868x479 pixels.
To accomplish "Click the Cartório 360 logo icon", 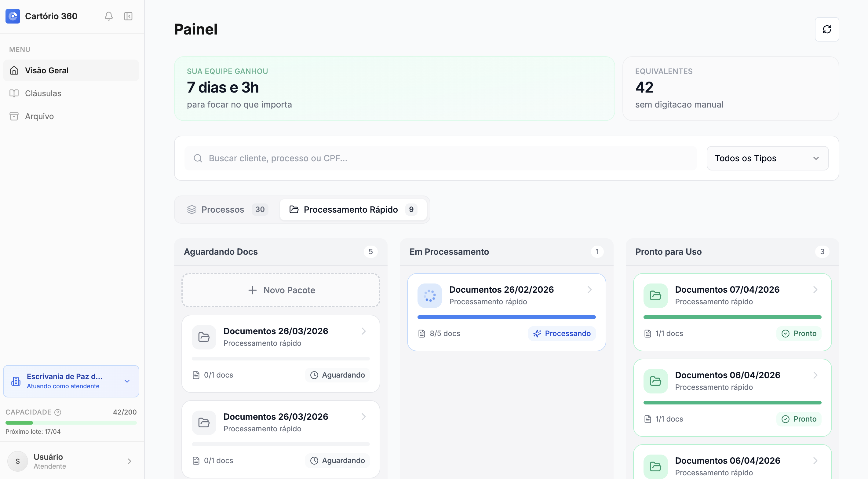I will pyautogui.click(x=13, y=16).
